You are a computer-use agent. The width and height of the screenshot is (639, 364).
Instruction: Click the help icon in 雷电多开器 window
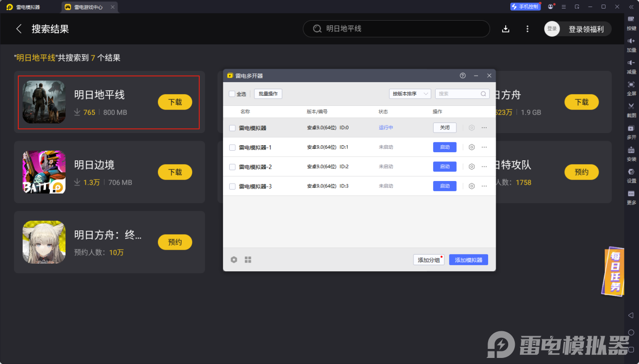(462, 76)
